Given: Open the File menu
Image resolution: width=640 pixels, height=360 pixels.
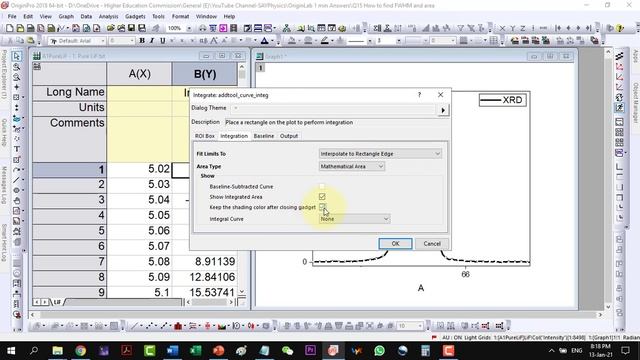Looking at the screenshot, I should coord(12,16).
